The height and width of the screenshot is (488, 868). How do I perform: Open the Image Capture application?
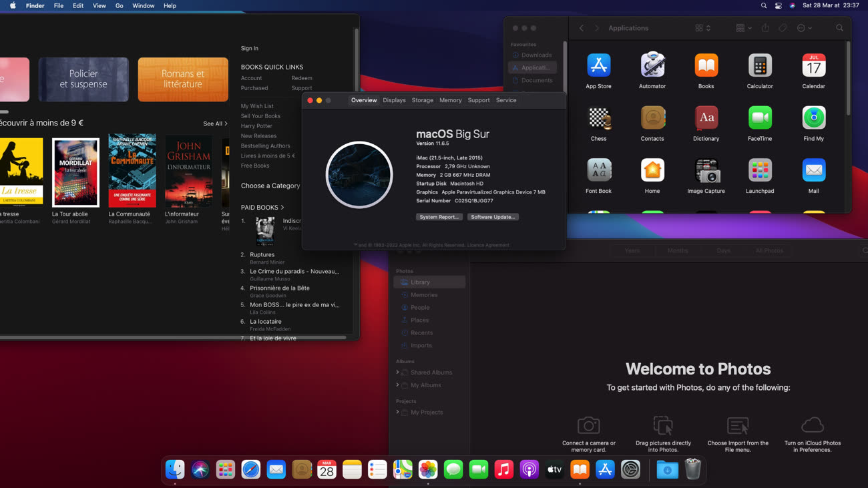click(x=706, y=171)
